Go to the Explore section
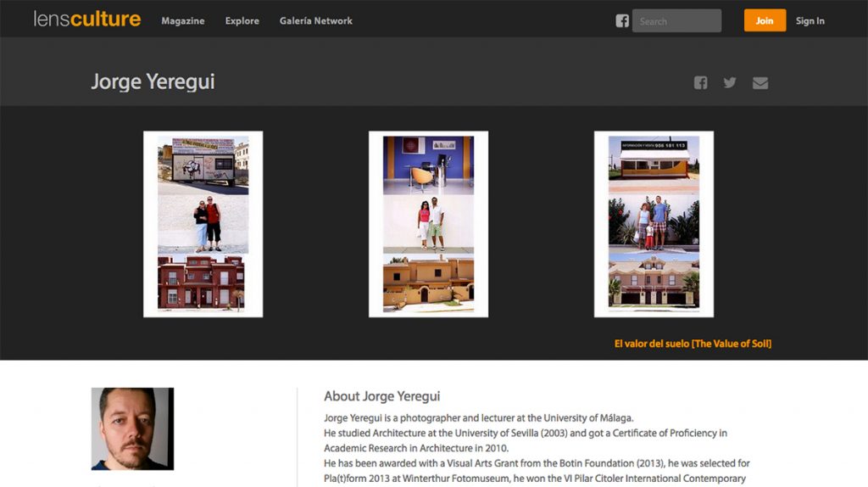Image resolution: width=868 pixels, height=487 pixels. click(x=242, y=21)
